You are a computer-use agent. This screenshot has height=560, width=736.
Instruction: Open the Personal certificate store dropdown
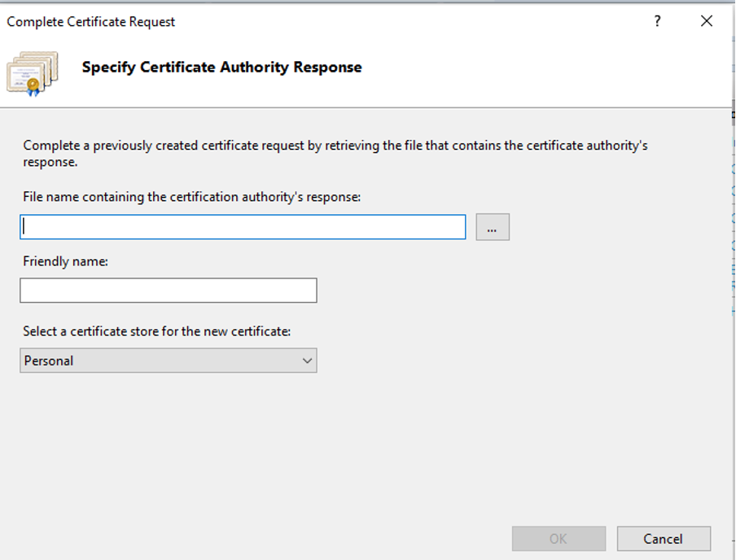[169, 361]
